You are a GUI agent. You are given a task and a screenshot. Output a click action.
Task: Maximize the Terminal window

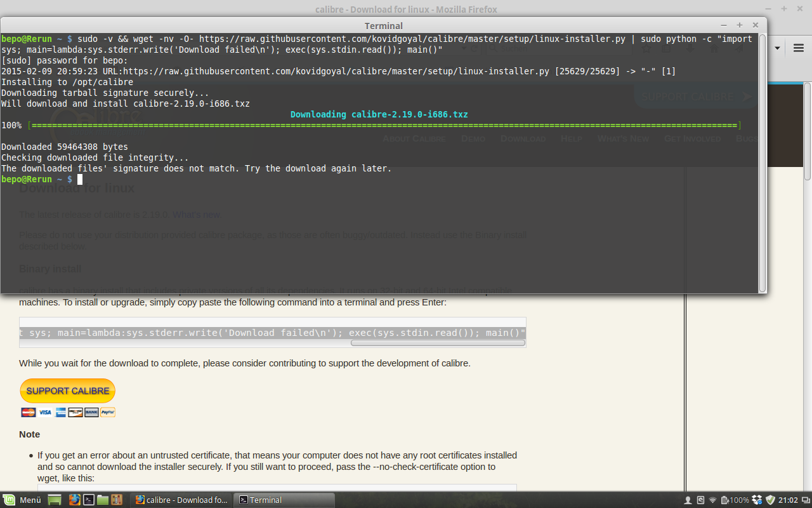(740, 25)
